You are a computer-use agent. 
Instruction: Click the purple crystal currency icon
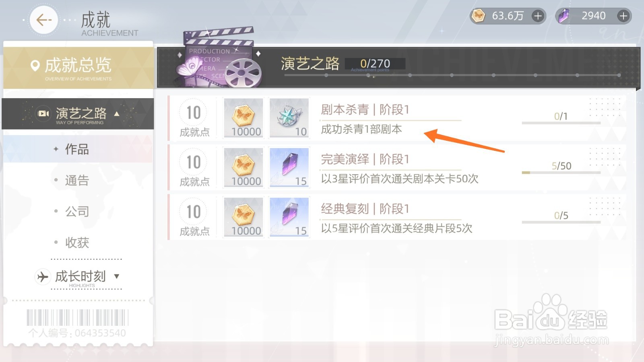pos(563,16)
